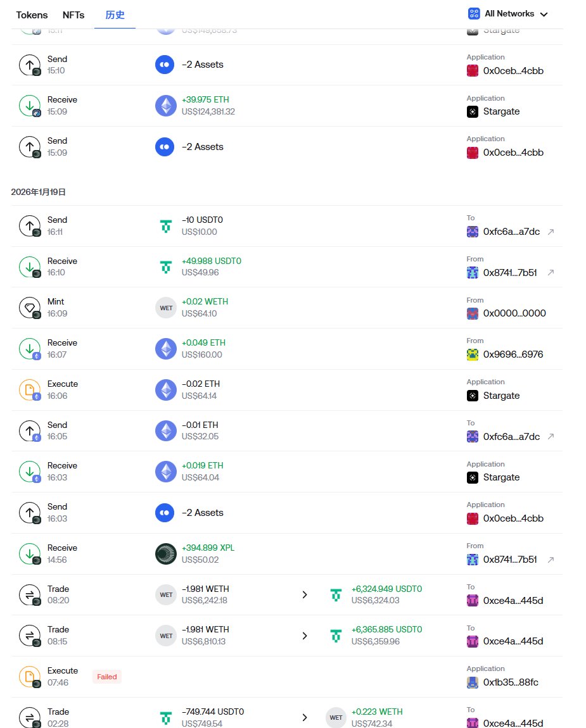586x728 pixels.
Task: Click the ETH icon beside +39.975 ETH
Action: (166, 106)
